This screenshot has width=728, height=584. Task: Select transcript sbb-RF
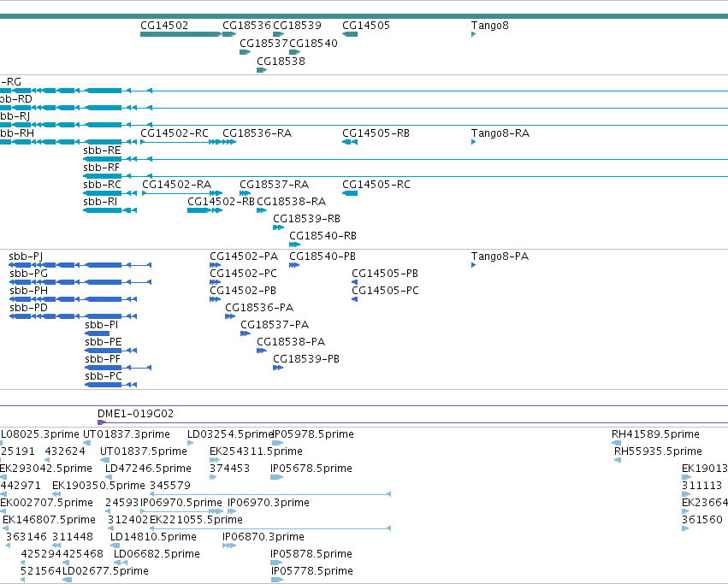[x=405, y=176]
